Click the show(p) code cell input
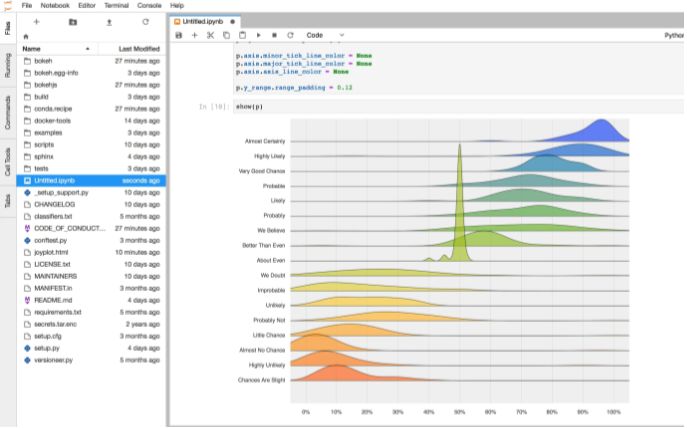This screenshot has width=687, height=428. (x=458, y=107)
